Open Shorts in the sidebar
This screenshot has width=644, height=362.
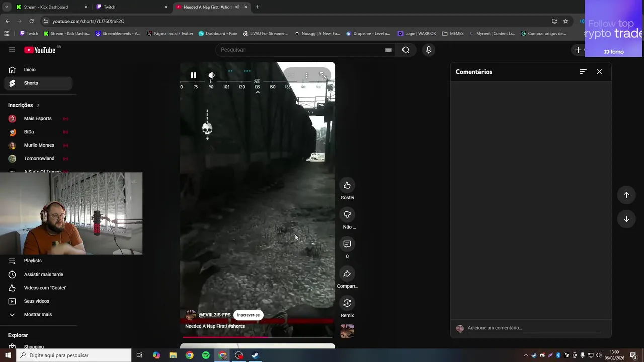[x=38, y=83]
